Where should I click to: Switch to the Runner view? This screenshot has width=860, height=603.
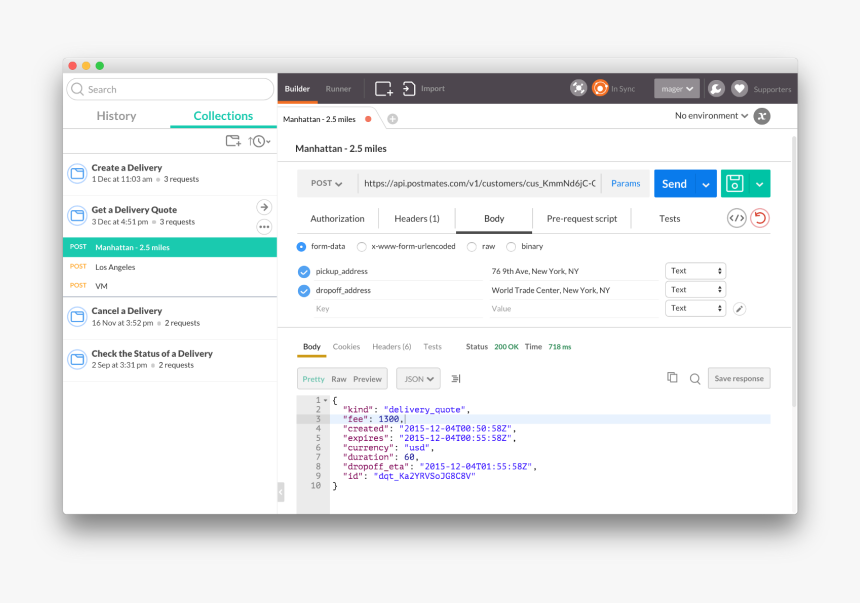tap(338, 88)
